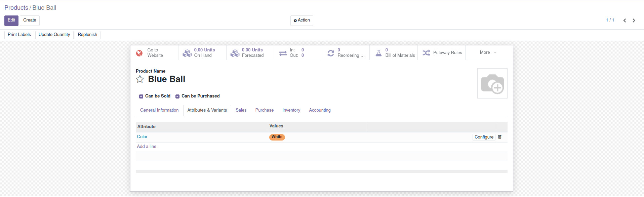Viewport: 644px width, 197px height.
Task: Open the Accounting tab
Action: (x=320, y=110)
